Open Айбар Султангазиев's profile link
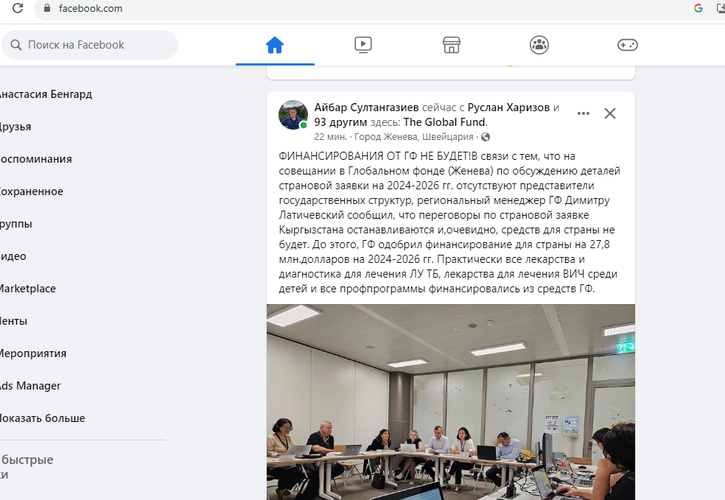 tap(366, 107)
